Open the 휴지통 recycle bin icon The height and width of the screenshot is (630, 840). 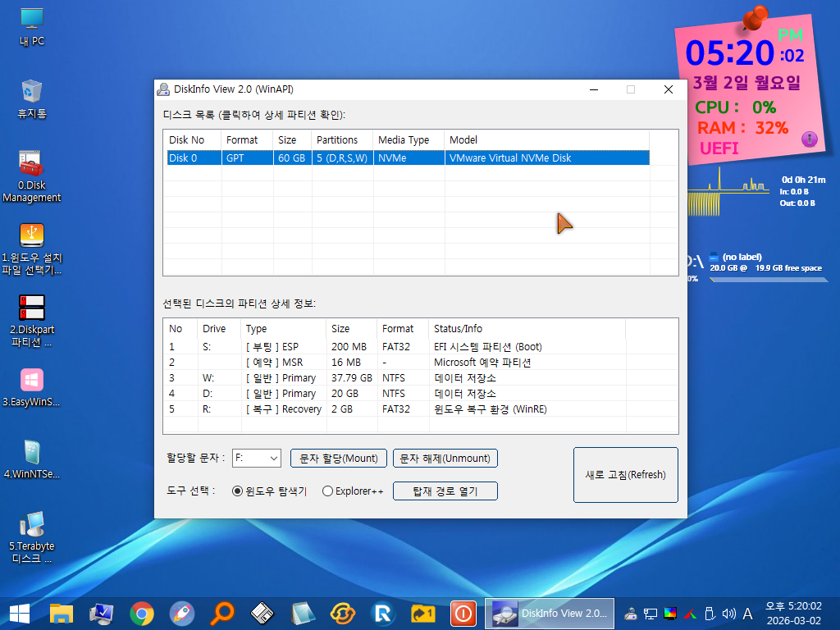(x=32, y=99)
